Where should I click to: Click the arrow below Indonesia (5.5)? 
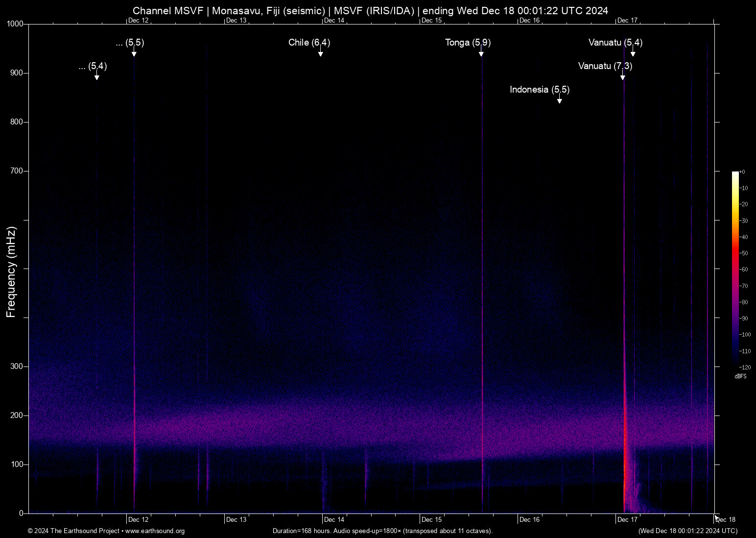(559, 100)
